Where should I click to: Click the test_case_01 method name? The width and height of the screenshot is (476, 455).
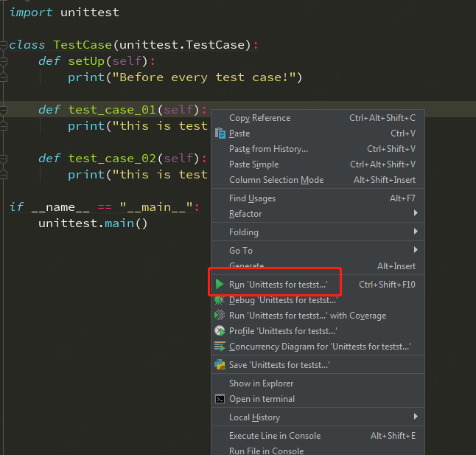[x=112, y=110]
